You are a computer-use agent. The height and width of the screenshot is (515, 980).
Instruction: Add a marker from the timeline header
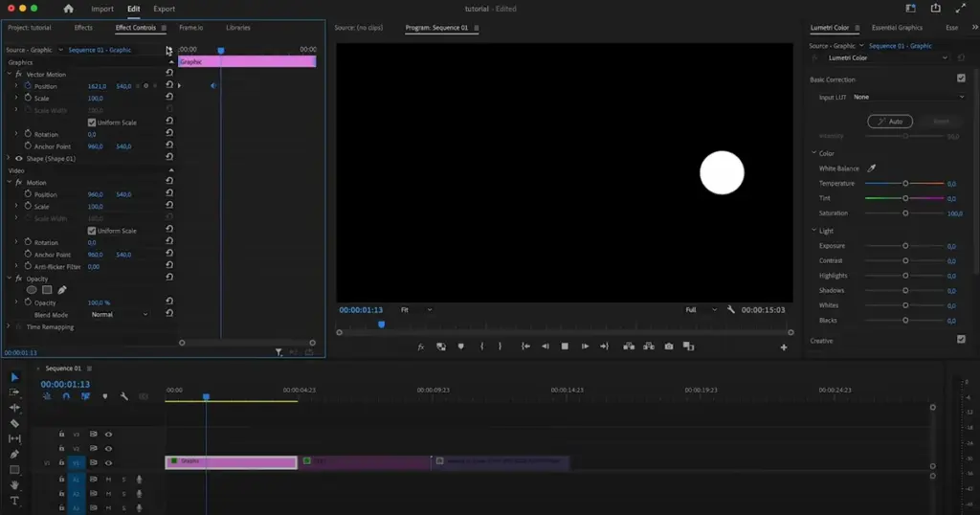pyautogui.click(x=105, y=396)
